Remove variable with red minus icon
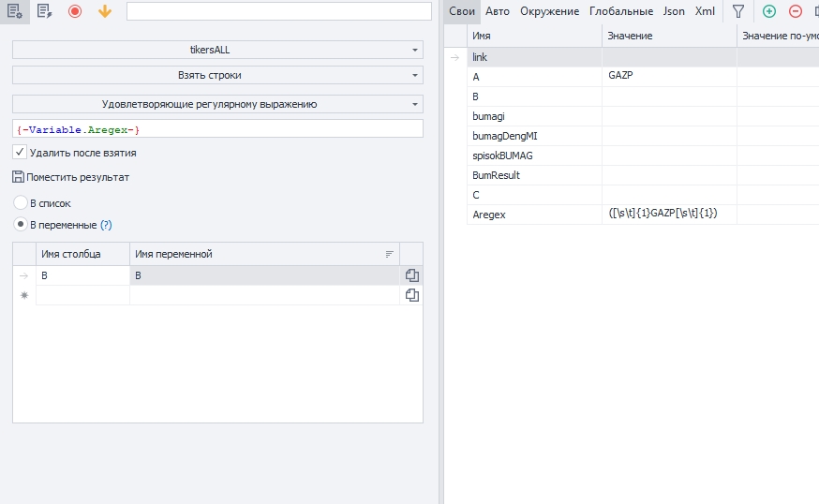 coord(796,11)
